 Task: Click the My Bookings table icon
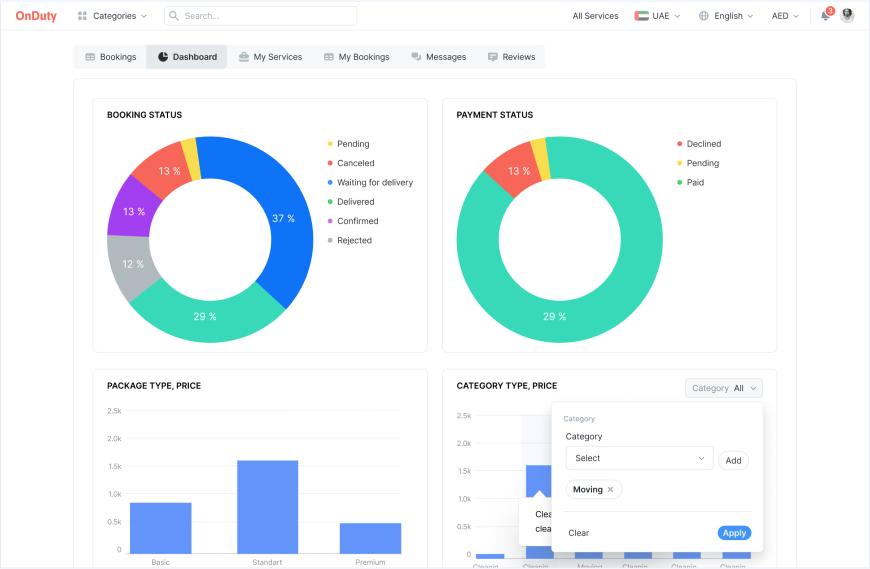(329, 57)
